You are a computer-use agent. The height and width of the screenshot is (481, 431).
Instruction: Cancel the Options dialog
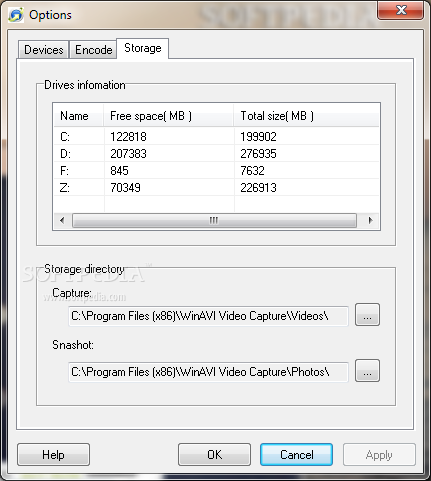(296, 455)
